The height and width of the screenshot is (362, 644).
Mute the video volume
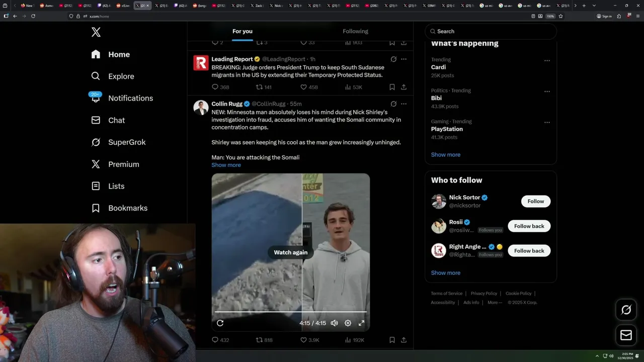[x=334, y=323]
